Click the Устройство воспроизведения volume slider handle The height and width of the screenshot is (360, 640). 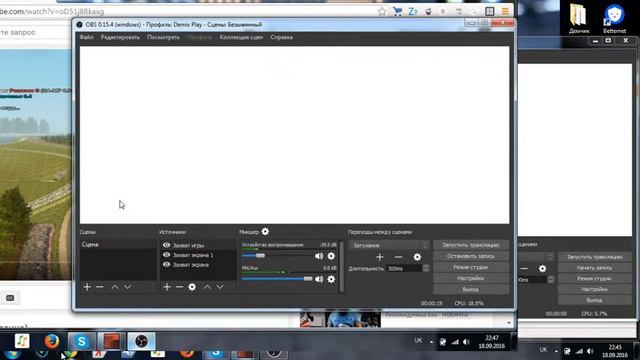pyautogui.click(x=260, y=256)
